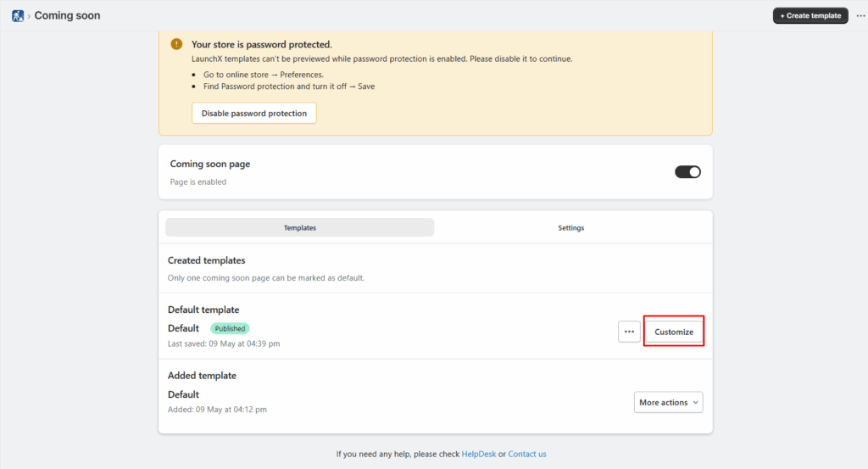Click the yellow warning icon in banner
This screenshot has width=868, height=469.
pyautogui.click(x=175, y=44)
